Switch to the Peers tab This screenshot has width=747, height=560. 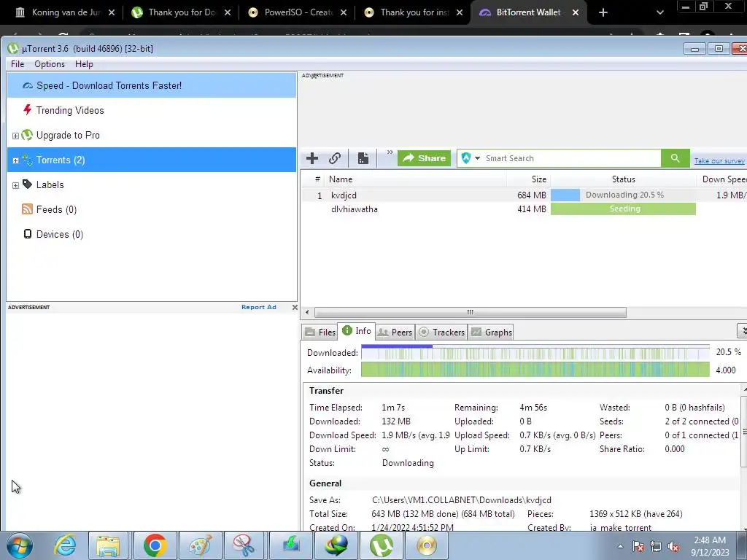[x=395, y=332]
